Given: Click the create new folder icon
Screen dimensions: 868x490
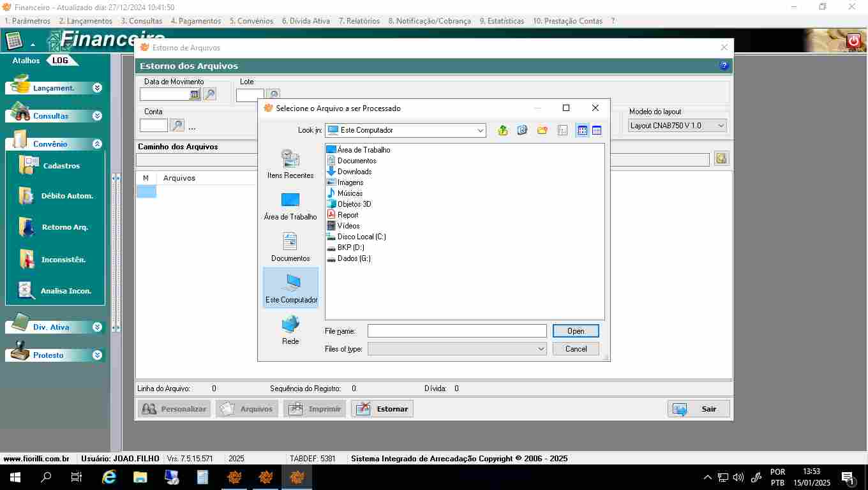Looking at the screenshot, I should [542, 130].
